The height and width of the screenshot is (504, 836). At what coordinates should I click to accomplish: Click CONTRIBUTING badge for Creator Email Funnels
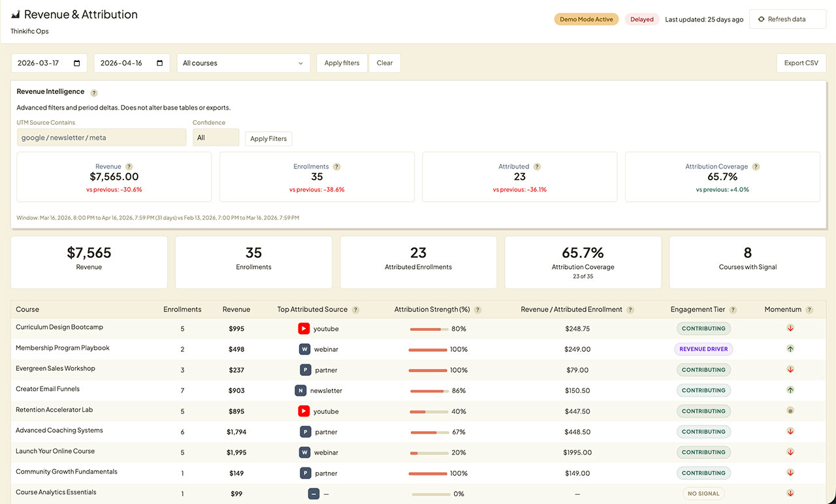(x=703, y=390)
